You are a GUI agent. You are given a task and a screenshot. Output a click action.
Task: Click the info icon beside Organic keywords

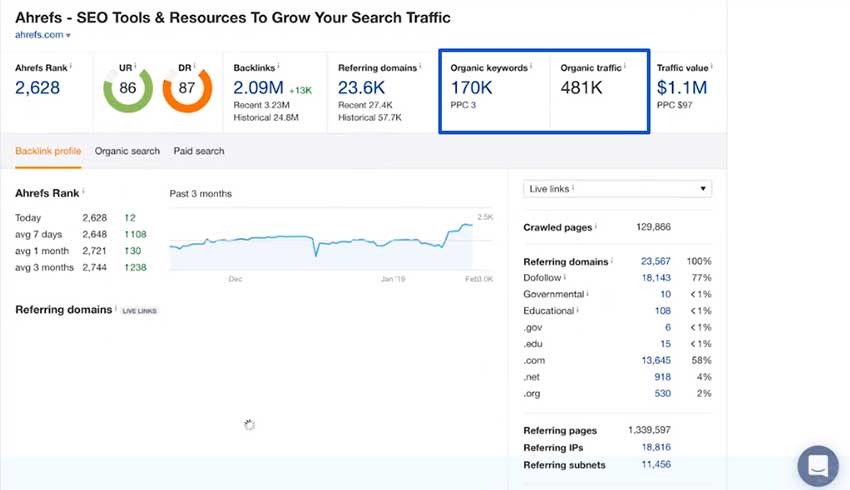point(531,66)
